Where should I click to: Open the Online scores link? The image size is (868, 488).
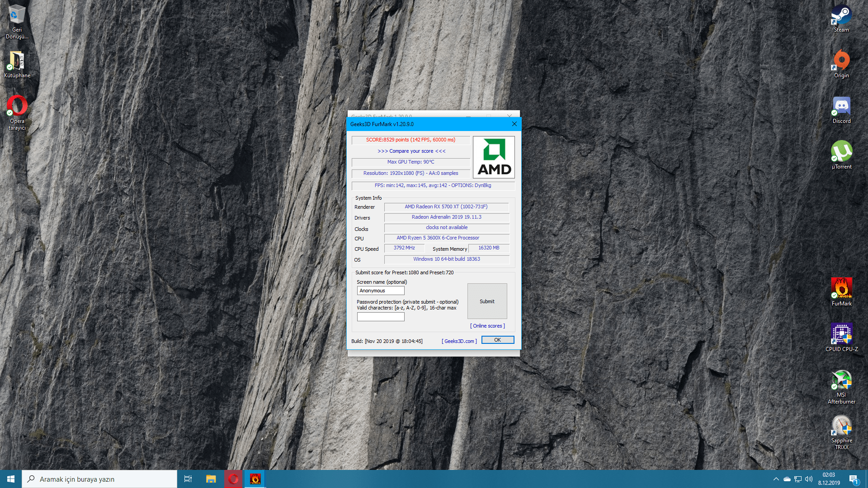click(487, 326)
